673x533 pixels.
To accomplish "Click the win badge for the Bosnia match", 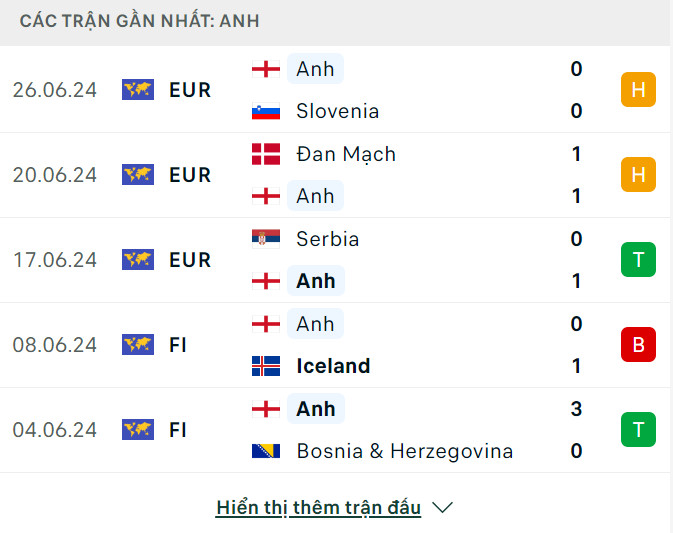I will (x=638, y=430).
